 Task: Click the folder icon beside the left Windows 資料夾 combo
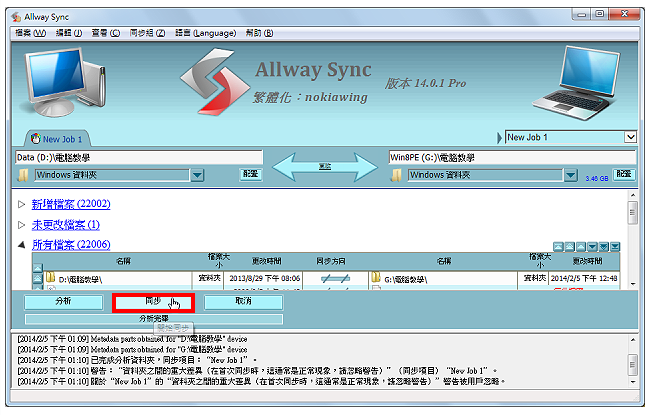click(x=23, y=175)
